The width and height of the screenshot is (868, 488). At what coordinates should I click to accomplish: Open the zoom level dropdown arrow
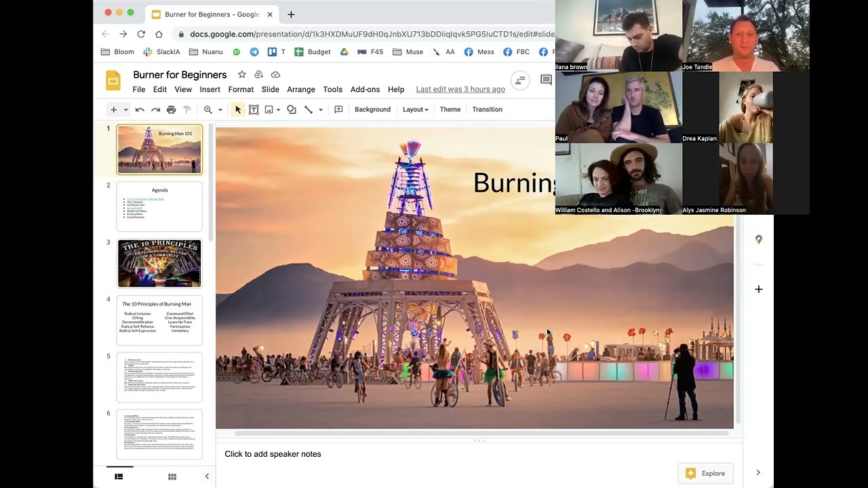tap(220, 110)
